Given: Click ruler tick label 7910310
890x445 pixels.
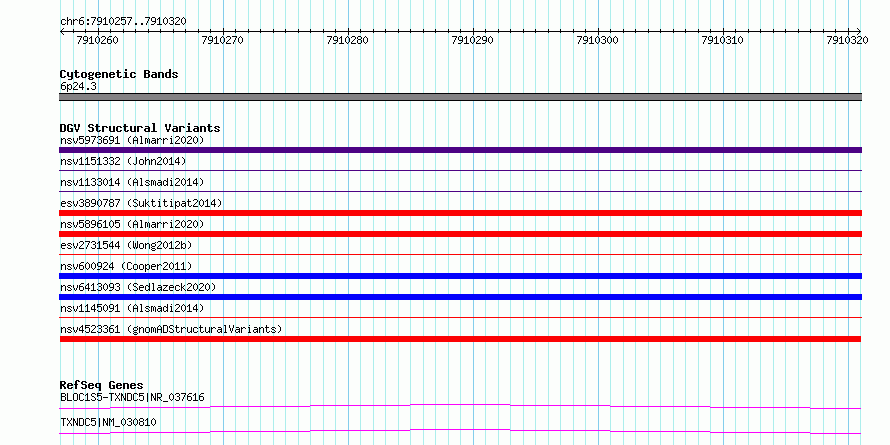Looking at the screenshot, I should pos(723,40).
